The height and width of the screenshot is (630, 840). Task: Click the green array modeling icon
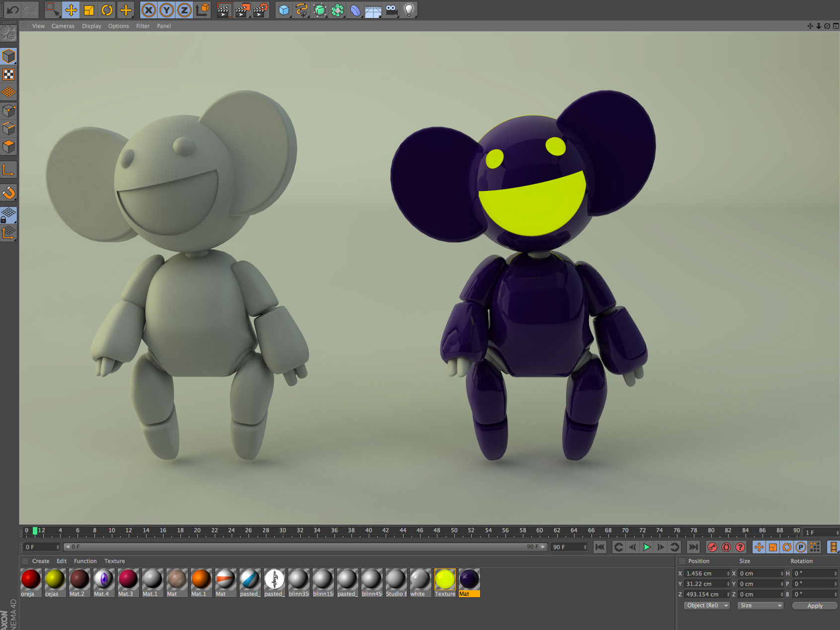click(337, 9)
